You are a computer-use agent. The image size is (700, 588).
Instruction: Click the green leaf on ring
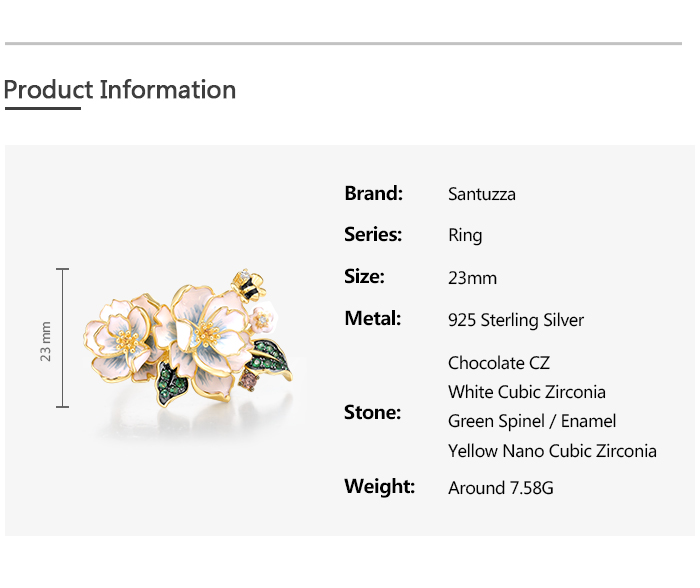(x=270, y=357)
